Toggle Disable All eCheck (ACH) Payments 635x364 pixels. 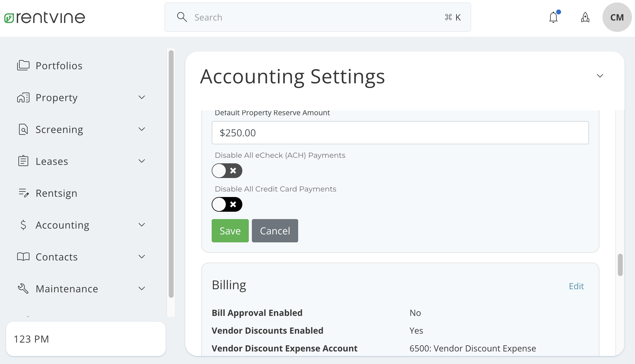tap(227, 171)
